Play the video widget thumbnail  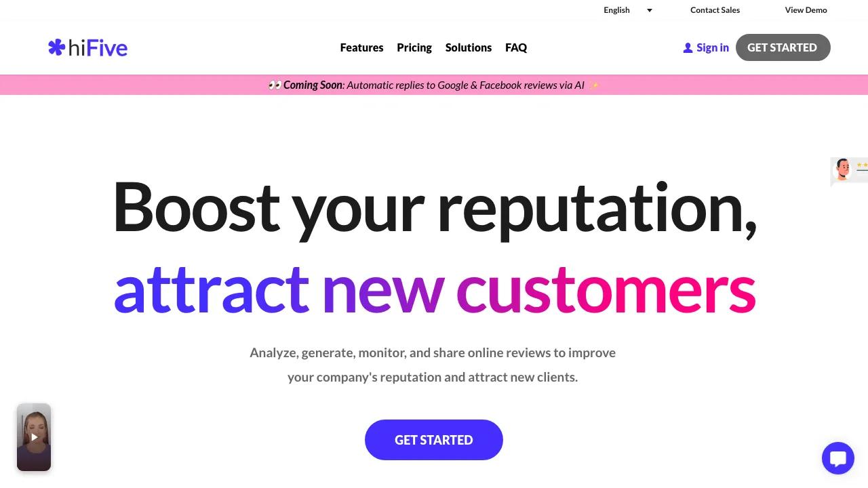pos(34,437)
